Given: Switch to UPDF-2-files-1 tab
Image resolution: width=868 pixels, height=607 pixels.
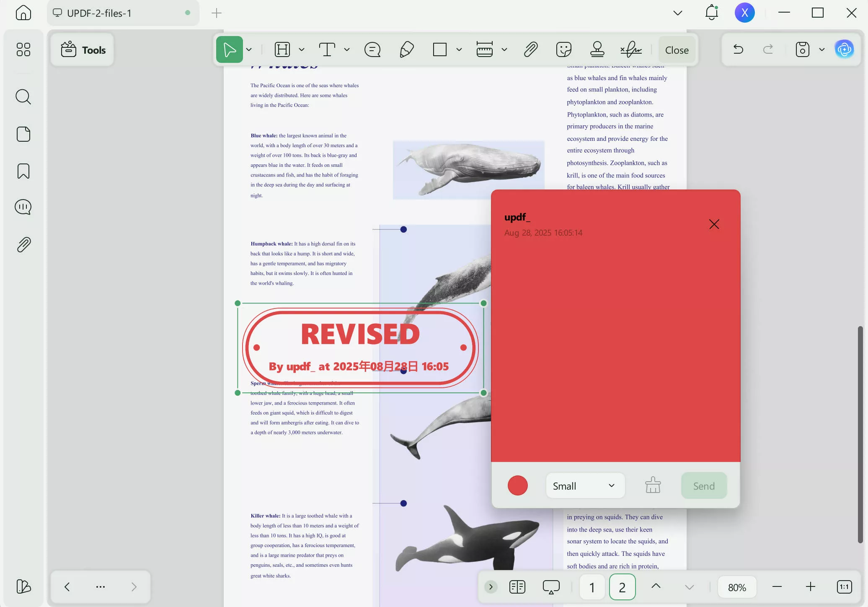Looking at the screenshot, I should [x=123, y=13].
